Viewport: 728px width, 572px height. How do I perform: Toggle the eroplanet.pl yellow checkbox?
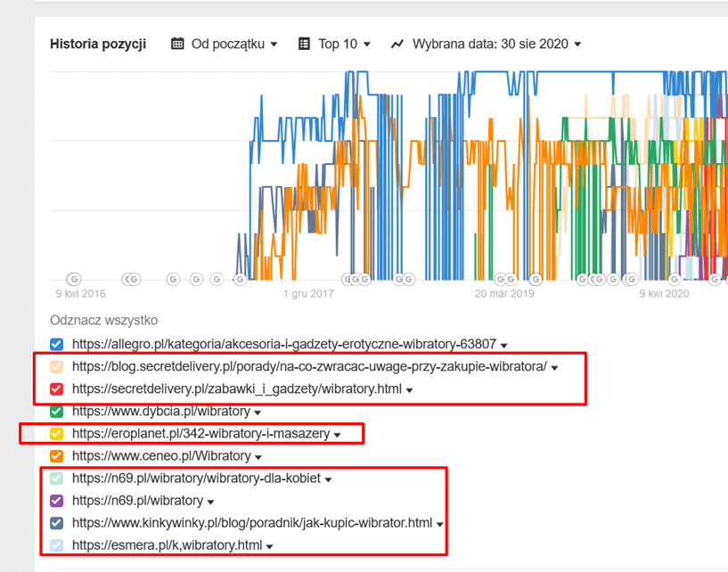[x=57, y=434]
